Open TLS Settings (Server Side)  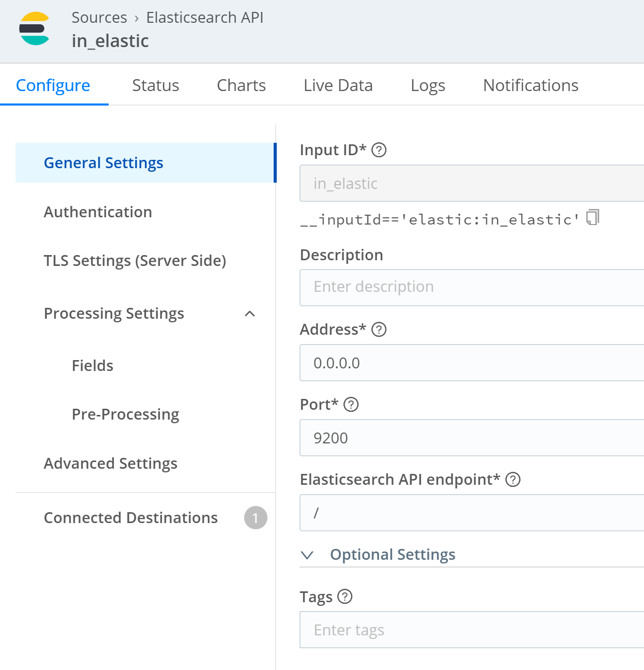135,261
